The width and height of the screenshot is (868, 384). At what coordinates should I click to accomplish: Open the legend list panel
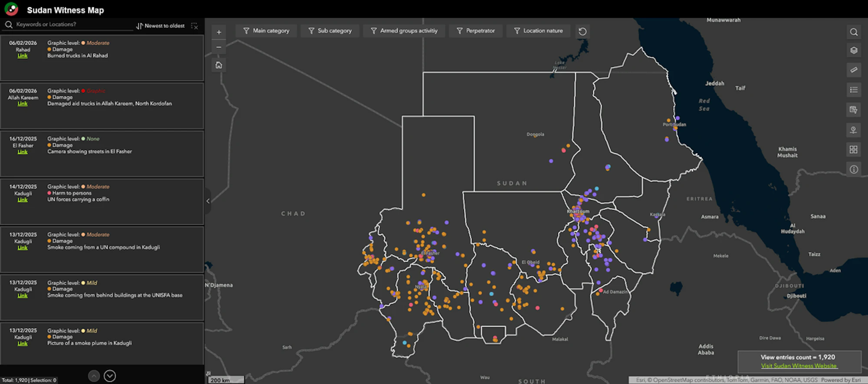tap(853, 90)
